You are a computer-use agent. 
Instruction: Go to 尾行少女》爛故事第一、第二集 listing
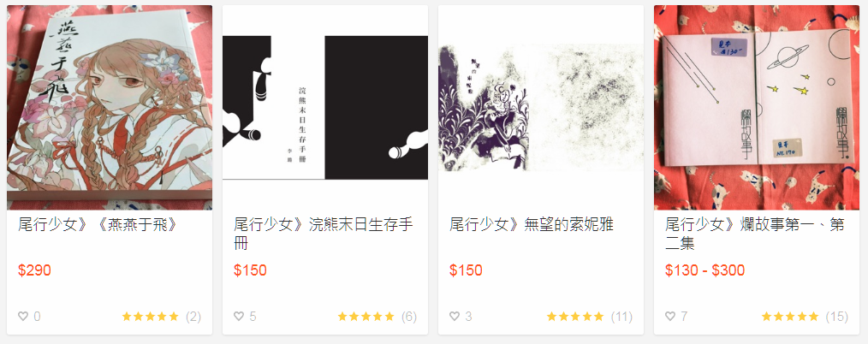pyautogui.click(x=755, y=234)
